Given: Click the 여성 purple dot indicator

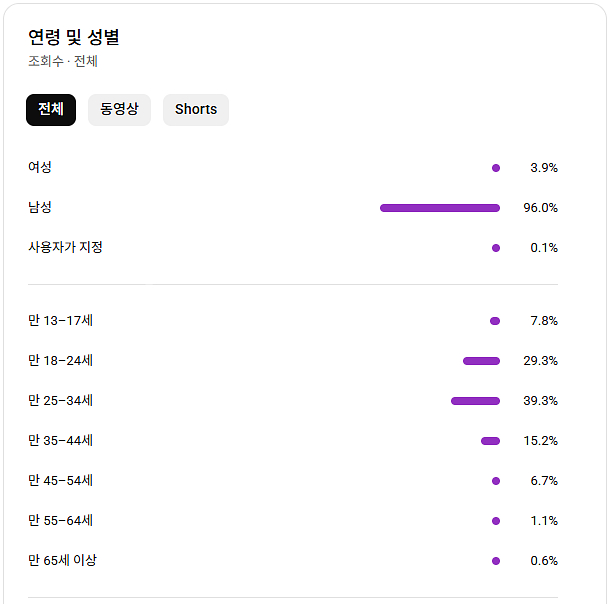Looking at the screenshot, I should (496, 168).
